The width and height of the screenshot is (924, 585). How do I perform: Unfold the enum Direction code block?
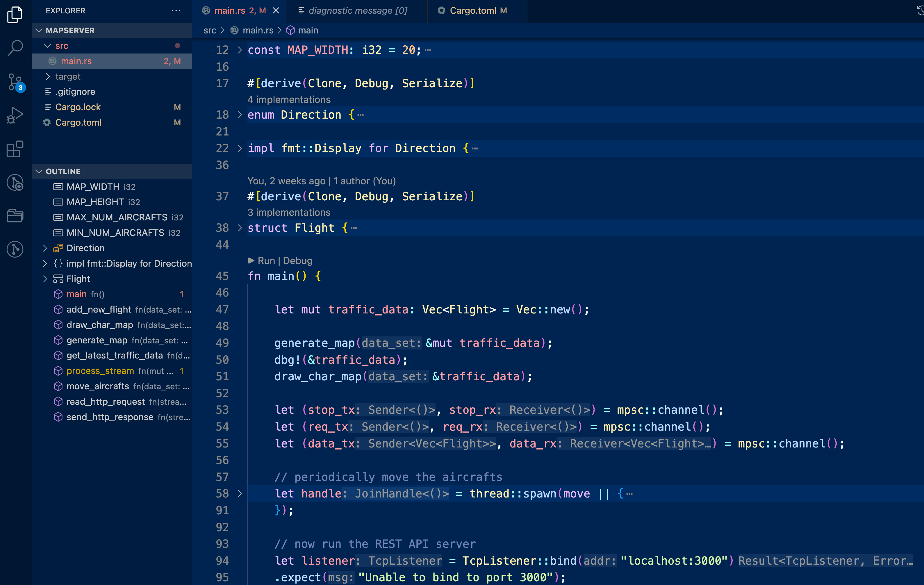(240, 115)
